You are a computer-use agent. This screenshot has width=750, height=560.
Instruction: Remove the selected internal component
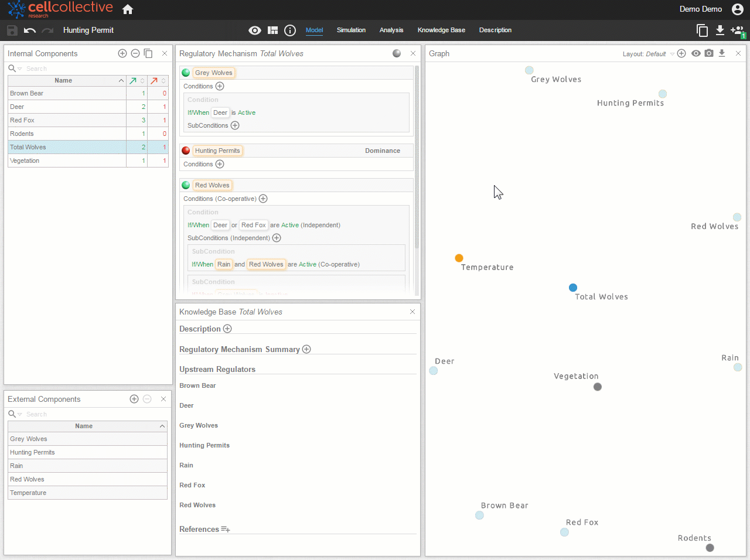pos(135,53)
